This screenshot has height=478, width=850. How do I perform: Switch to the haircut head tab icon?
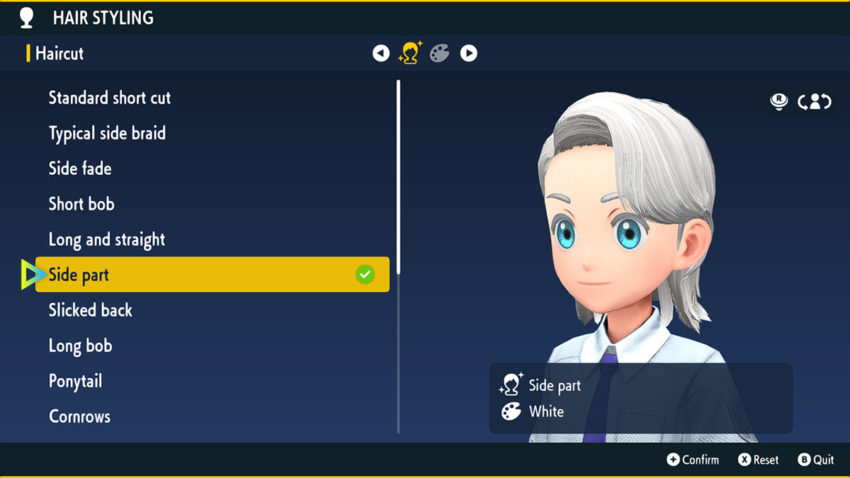(410, 53)
